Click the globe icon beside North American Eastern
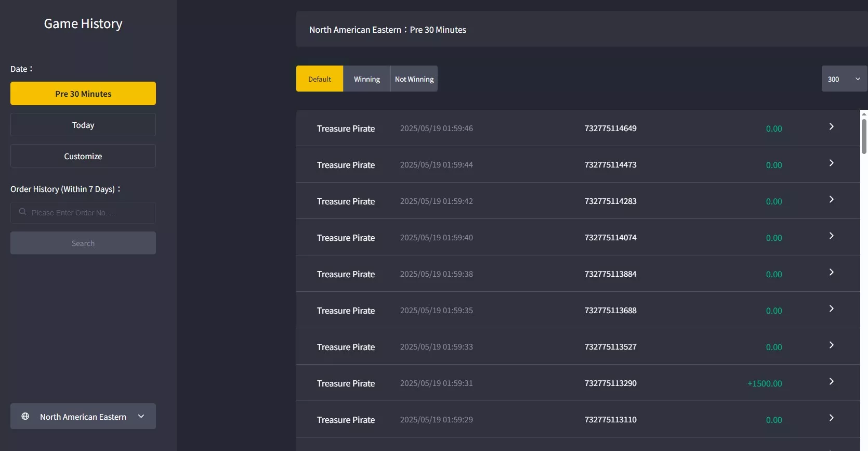 25,416
